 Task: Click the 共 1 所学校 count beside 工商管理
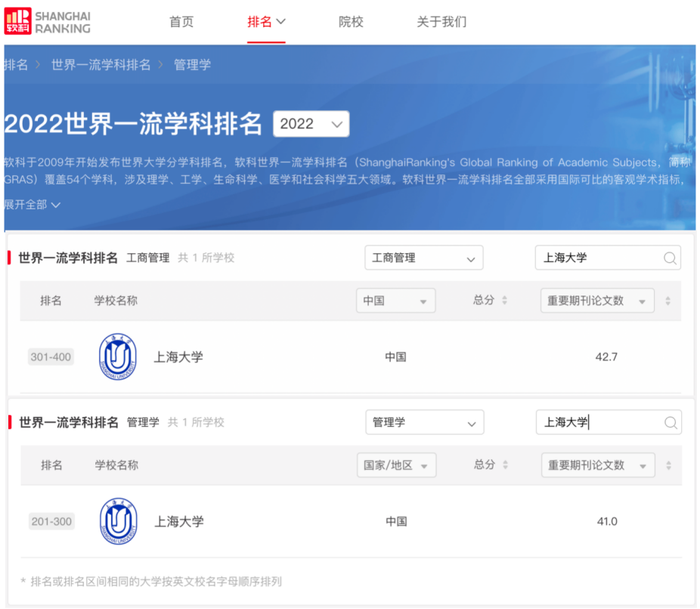206,258
